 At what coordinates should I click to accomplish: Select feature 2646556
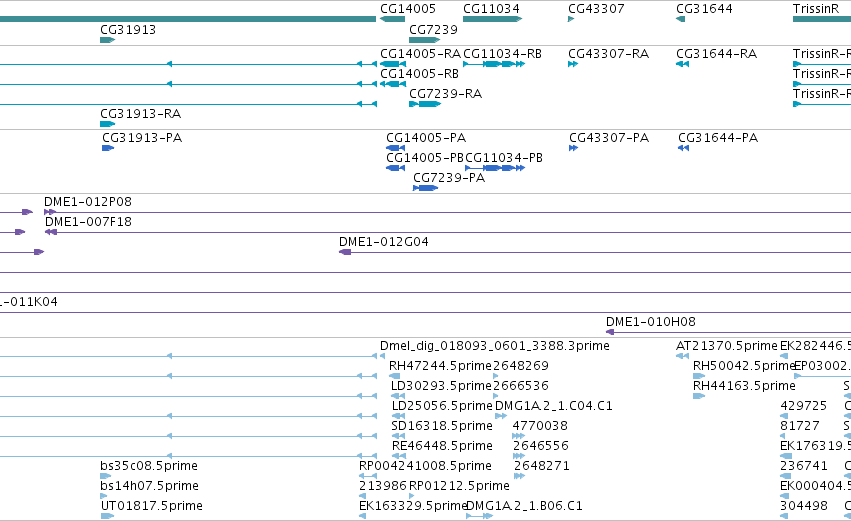(519, 456)
